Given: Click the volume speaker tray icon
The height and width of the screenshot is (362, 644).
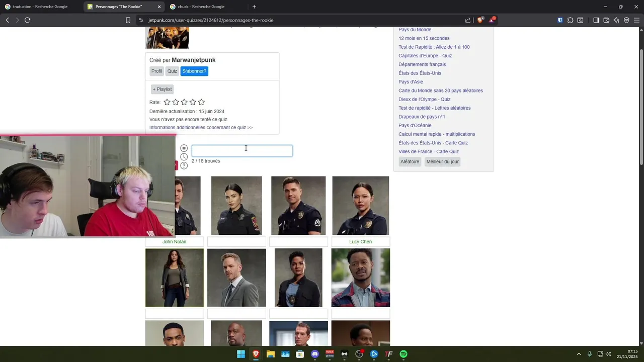Looking at the screenshot, I should [608, 354].
